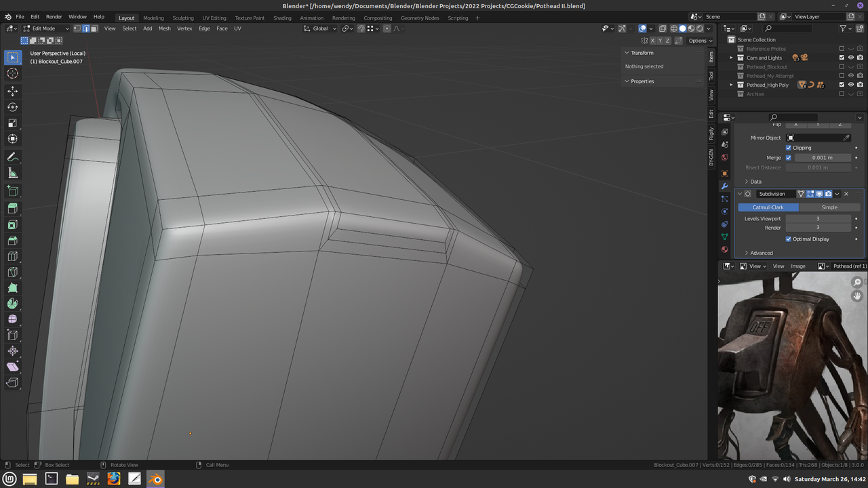
Task: Disable Optimal Display on the Subdivision modifier
Action: click(788, 239)
